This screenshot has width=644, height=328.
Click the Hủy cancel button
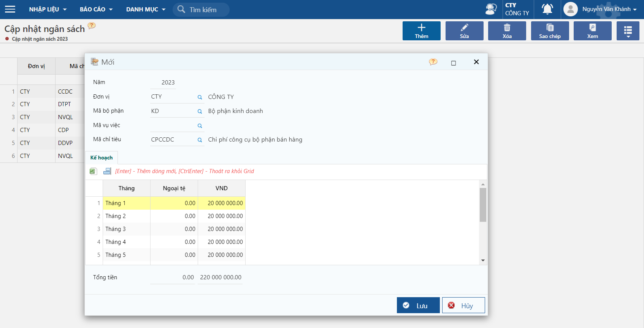point(463,305)
